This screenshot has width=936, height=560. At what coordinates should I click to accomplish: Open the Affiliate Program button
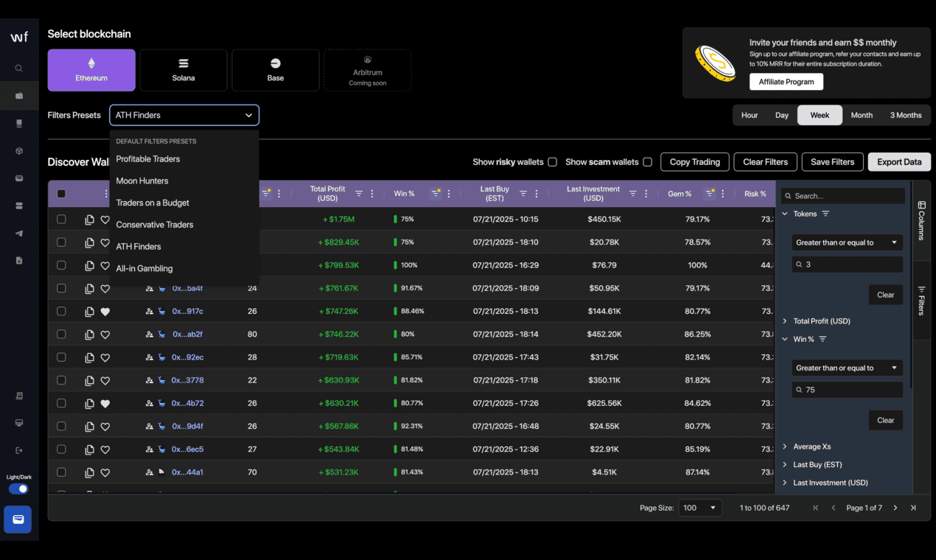(x=786, y=82)
